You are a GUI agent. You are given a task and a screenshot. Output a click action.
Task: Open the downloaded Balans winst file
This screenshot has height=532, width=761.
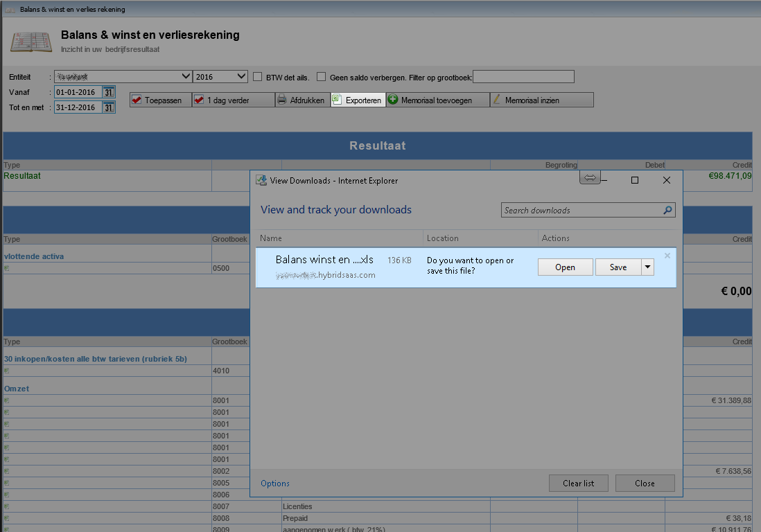(x=565, y=267)
